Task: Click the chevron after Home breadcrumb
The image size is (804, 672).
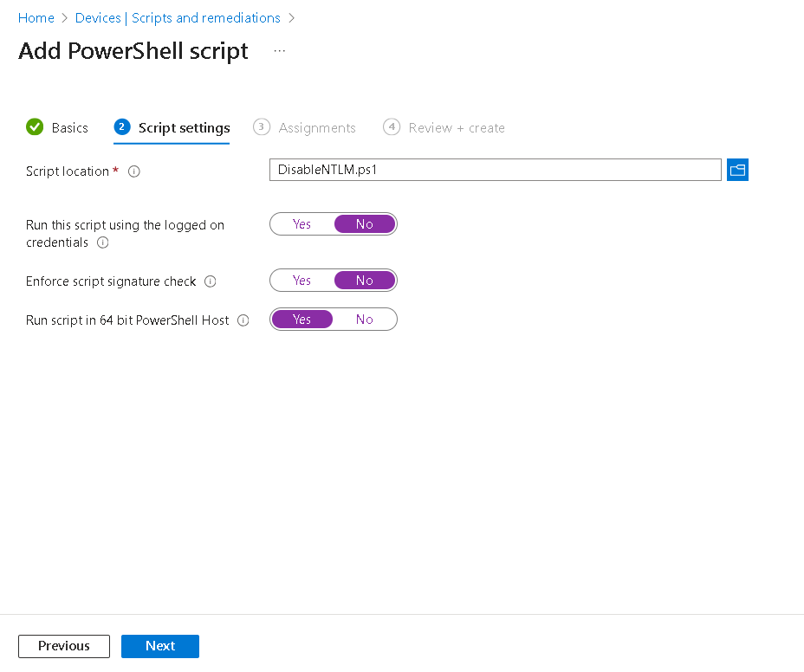Action: tap(65, 18)
